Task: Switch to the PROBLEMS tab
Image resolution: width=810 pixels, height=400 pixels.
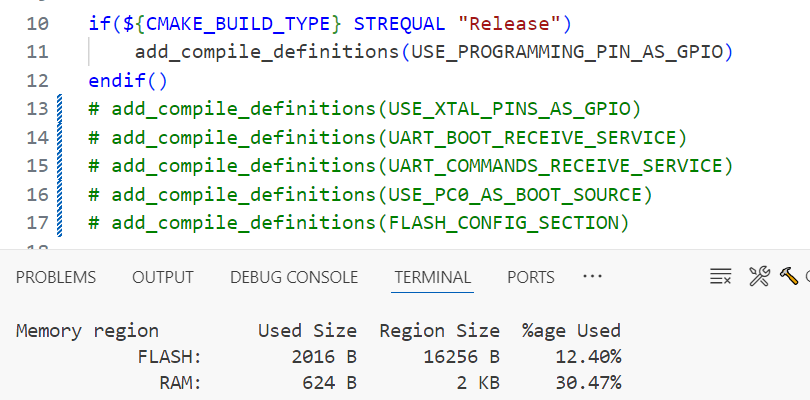Action: [x=56, y=277]
